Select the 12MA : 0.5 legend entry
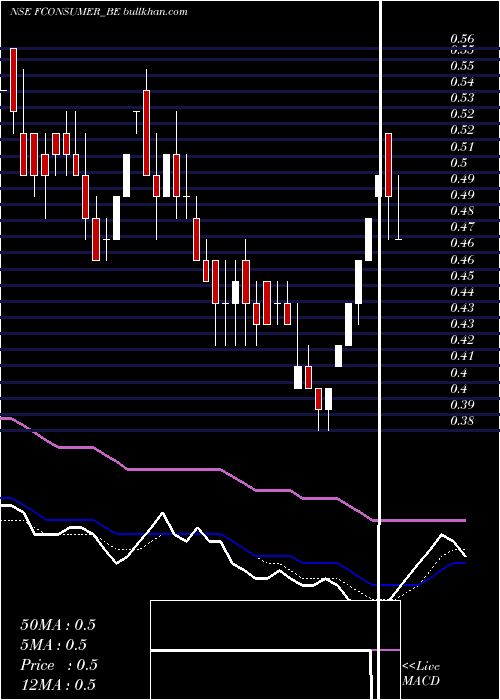Viewport: 500px width, 700px height. point(58,685)
